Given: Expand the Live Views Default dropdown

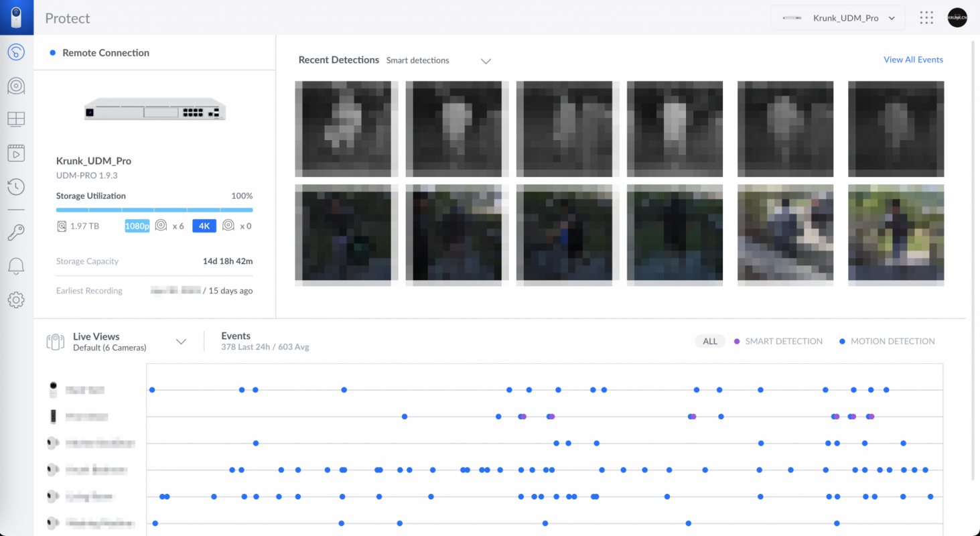Looking at the screenshot, I should (x=181, y=342).
